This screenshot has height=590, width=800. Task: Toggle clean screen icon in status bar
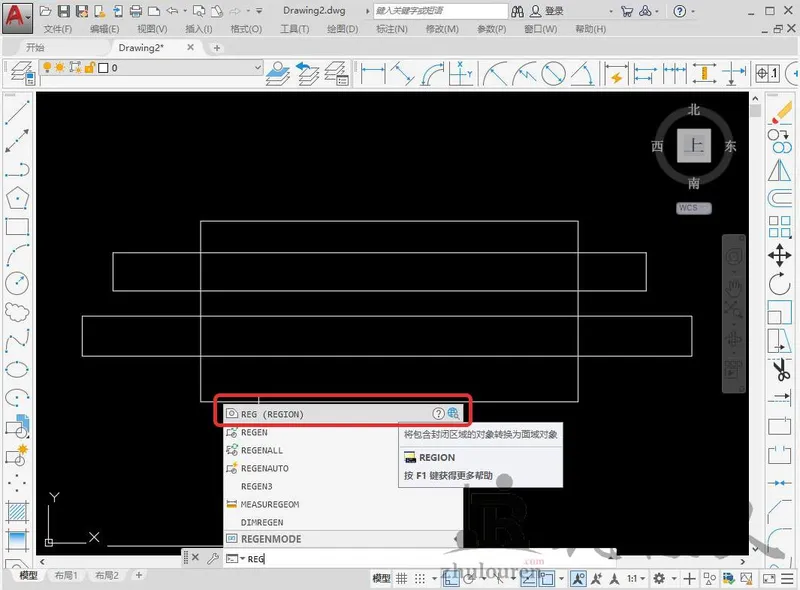click(x=768, y=578)
